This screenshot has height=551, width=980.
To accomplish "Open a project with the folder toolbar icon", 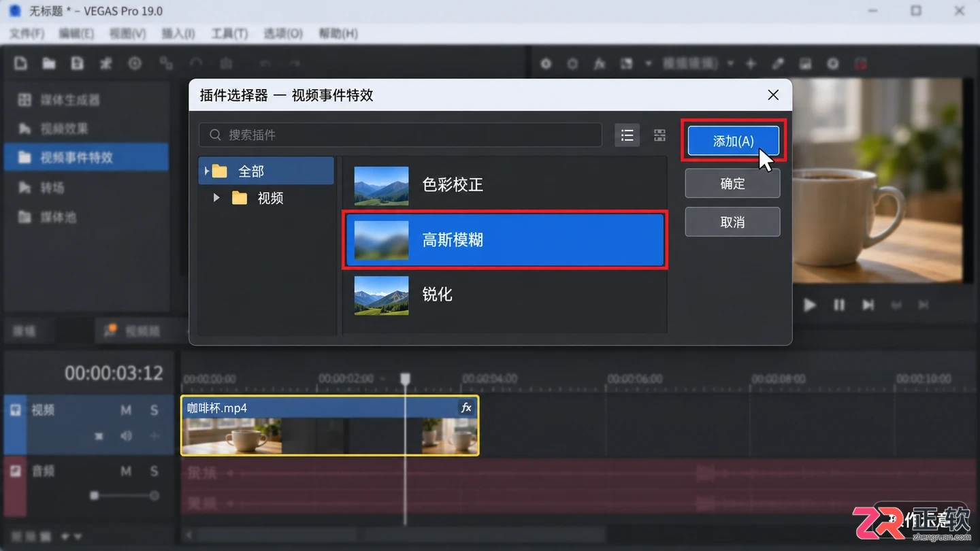I will pos(49,63).
